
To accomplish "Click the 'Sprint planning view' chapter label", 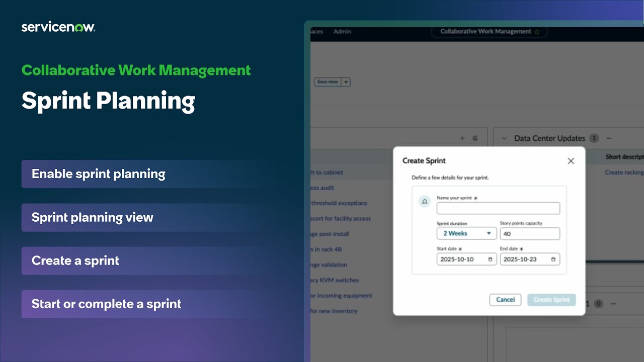I will 93,217.
